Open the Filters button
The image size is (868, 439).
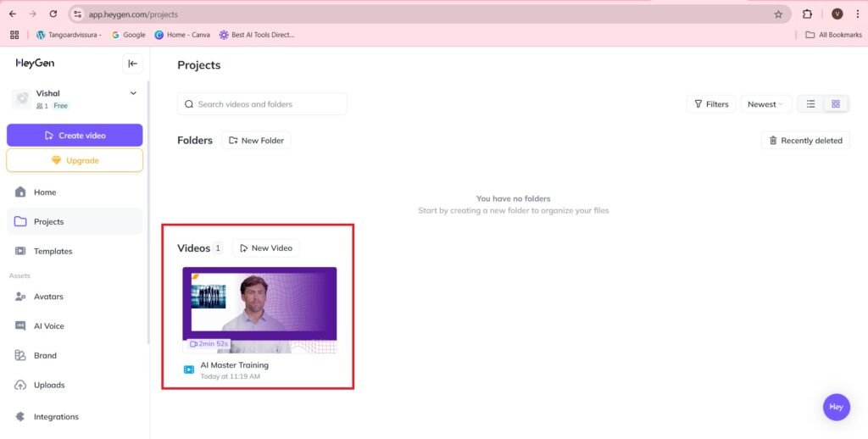[711, 104]
